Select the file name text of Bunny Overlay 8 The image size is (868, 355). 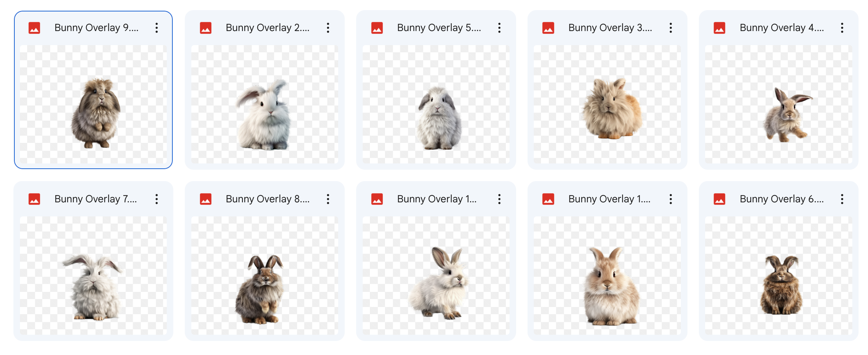click(268, 199)
